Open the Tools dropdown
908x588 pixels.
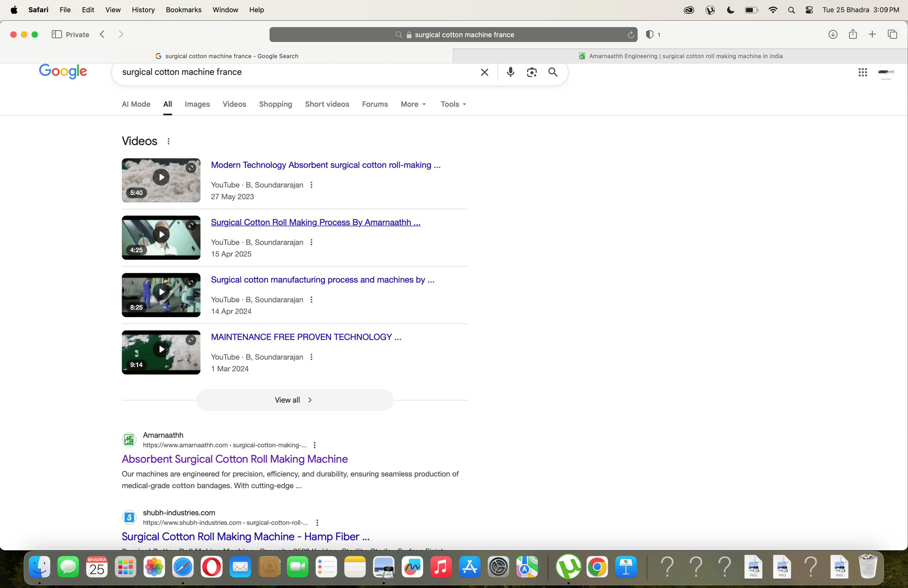pyautogui.click(x=452, y=104)
